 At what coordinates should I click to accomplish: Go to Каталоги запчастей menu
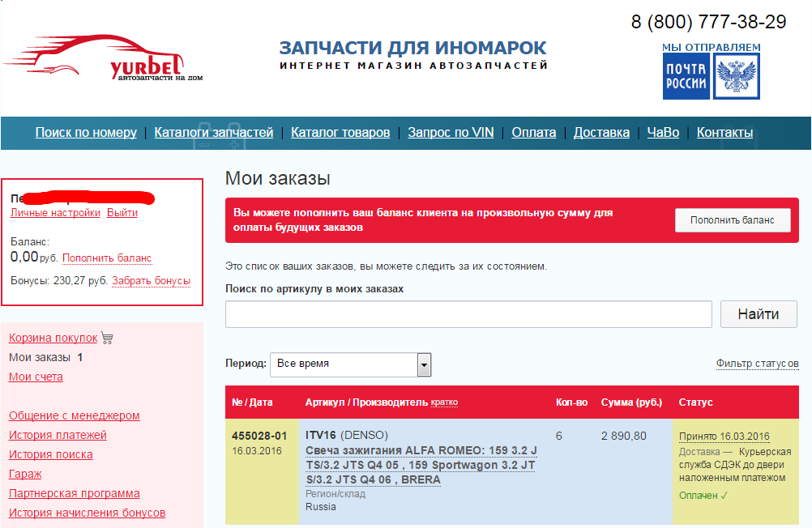[214, 132]
